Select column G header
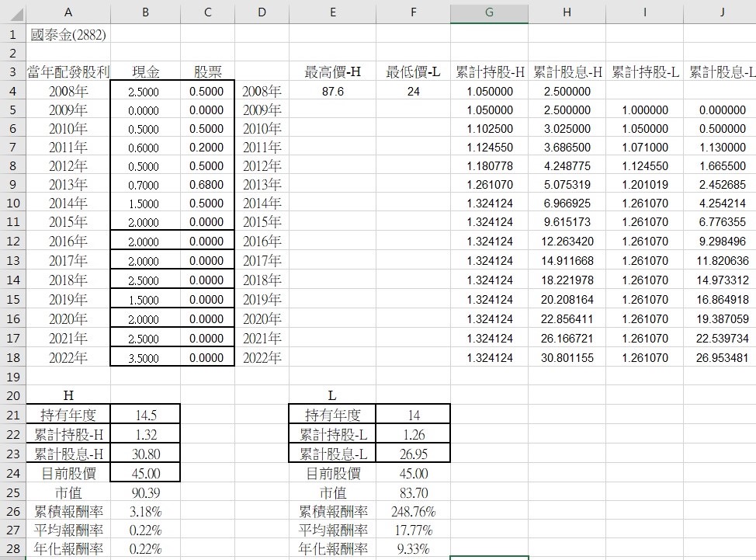Viewport: 756px width, 560px height. pos(489,12)
